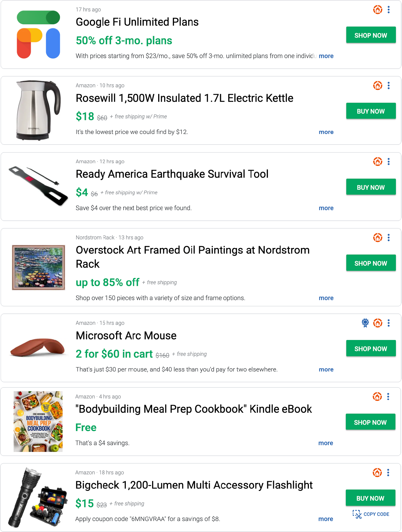The height and width of the screenshot is (532, 402).
Task: Click the flame icon on Microsoft Arc Mouse deal
Action: pos(377,323)
